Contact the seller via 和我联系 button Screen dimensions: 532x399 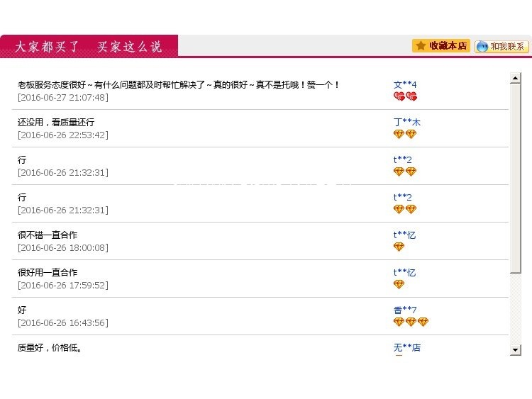tap(502, 46)
